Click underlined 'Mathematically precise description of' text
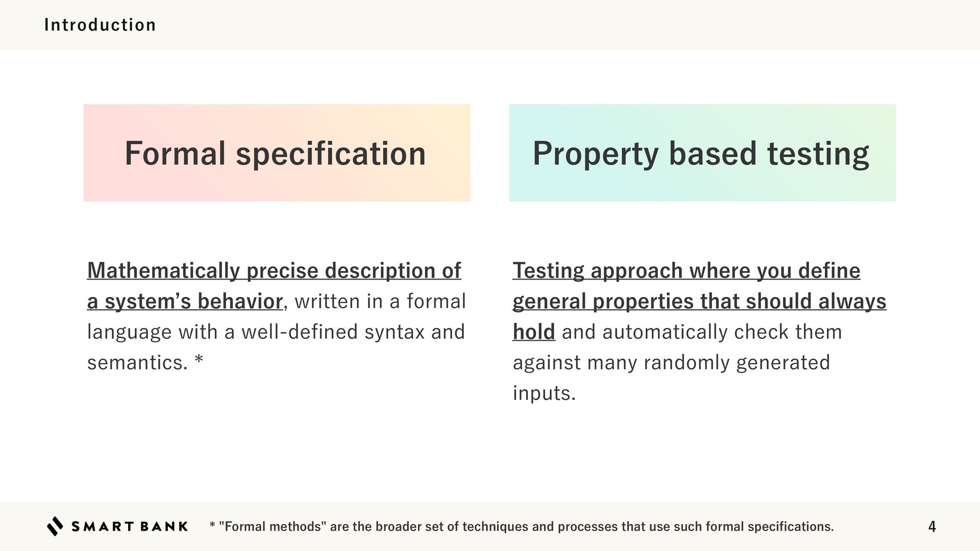Screen dimensions: 980x551 274,270
